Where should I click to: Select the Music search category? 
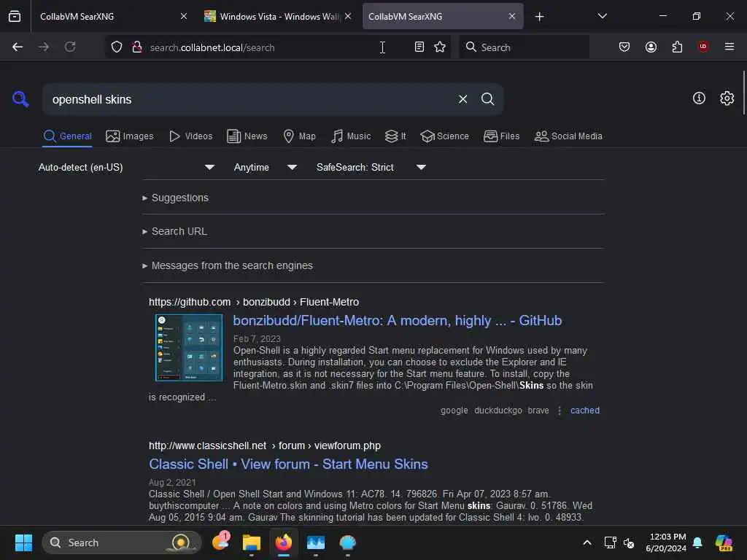(x=351, y=136)
